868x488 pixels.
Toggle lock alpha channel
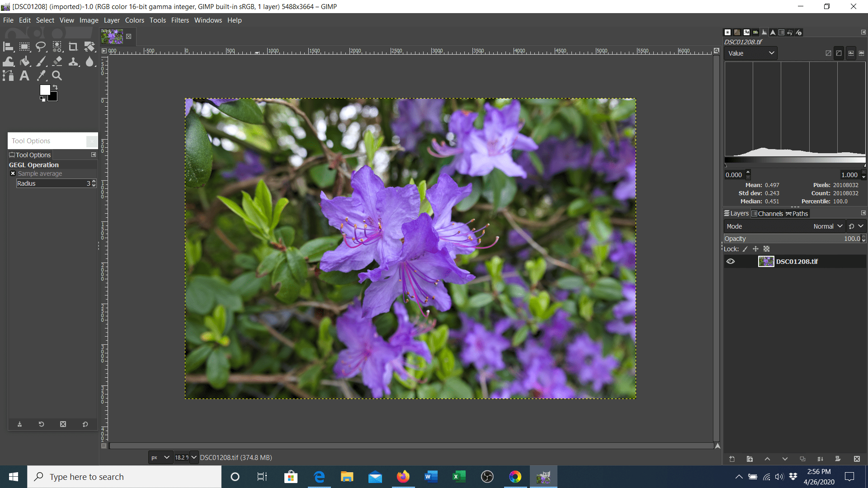coord(766,249)
